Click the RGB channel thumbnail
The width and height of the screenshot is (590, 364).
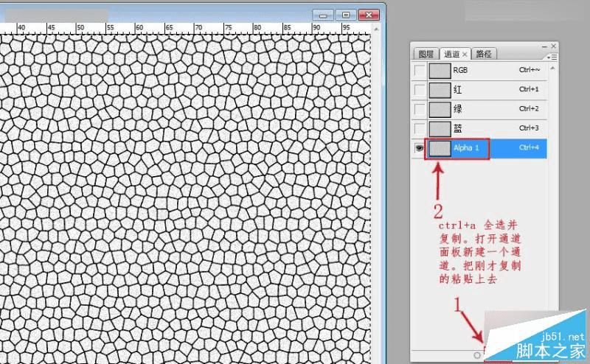coord(440,71)
